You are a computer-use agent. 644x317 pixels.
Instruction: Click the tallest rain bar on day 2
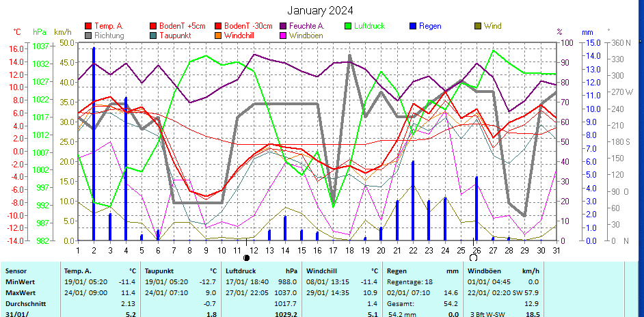point(94,143)
